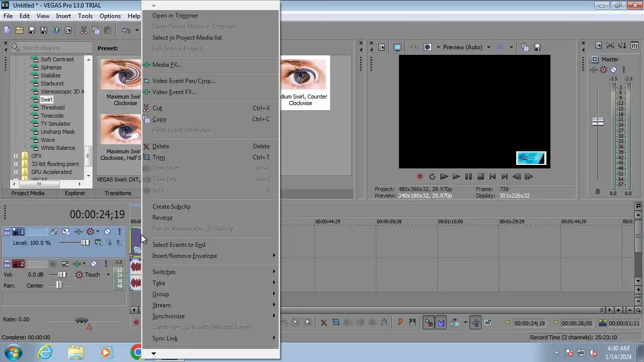Expand the Group submenu
This screenshot has height=362, width=644.
pos(210,294)
